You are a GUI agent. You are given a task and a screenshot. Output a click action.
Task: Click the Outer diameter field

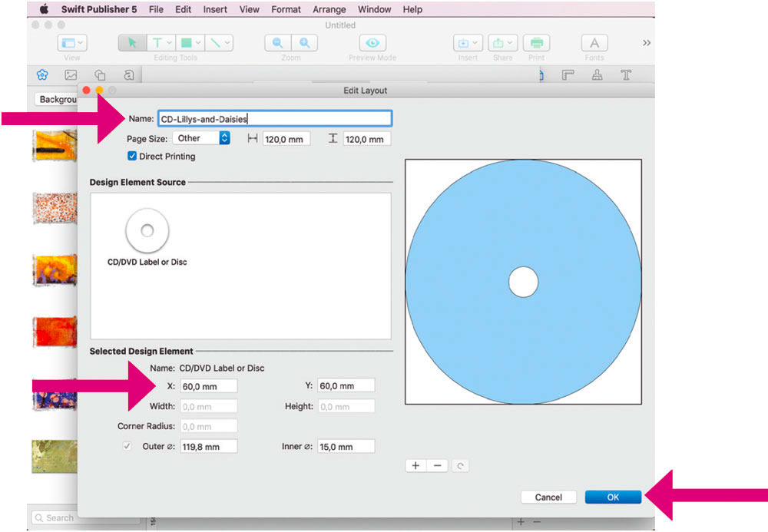pyautogui.click(x=209, y=446)
